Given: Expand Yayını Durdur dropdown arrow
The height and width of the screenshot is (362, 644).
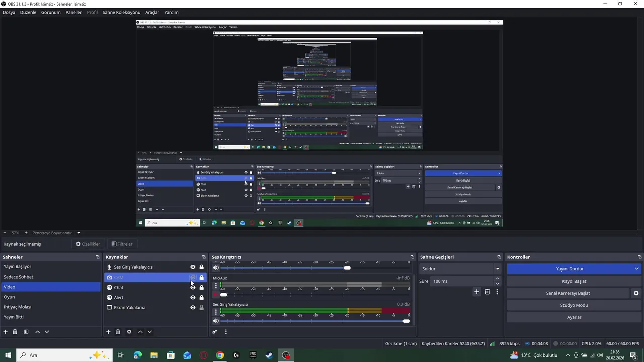Looking at the screenshot, I should coord(637,269).
